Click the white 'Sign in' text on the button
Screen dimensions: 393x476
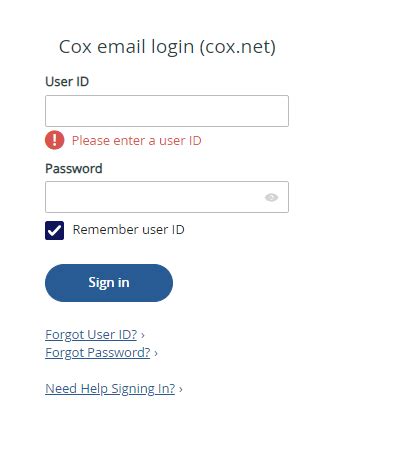pyautogui.click(x=109, y=283)
